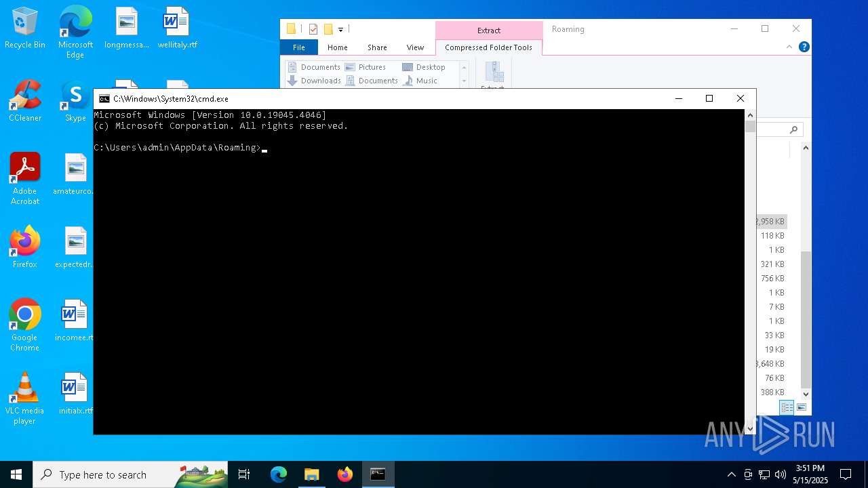Open Explorer Help via the question mark icon
The image size is (868, 488).
[804, 47]
